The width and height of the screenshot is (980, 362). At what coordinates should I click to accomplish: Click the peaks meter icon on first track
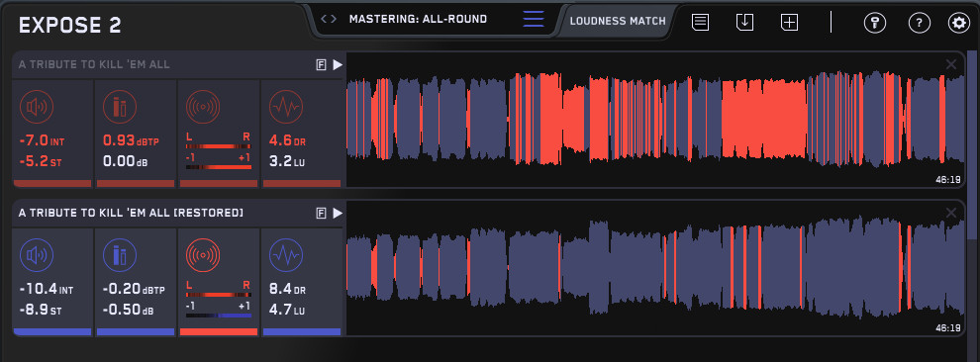(120, 107)
